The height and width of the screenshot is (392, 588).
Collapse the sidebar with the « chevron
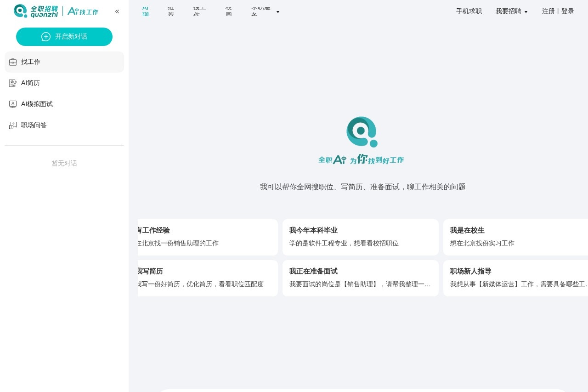pos(117,11)
